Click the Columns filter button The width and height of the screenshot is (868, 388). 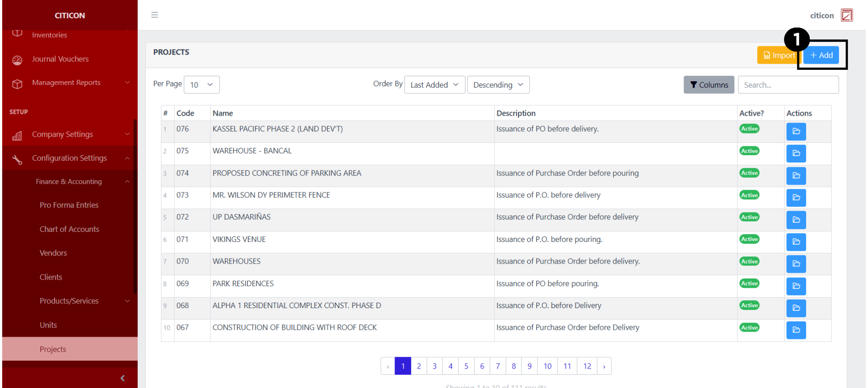click(x=709, y=85)
